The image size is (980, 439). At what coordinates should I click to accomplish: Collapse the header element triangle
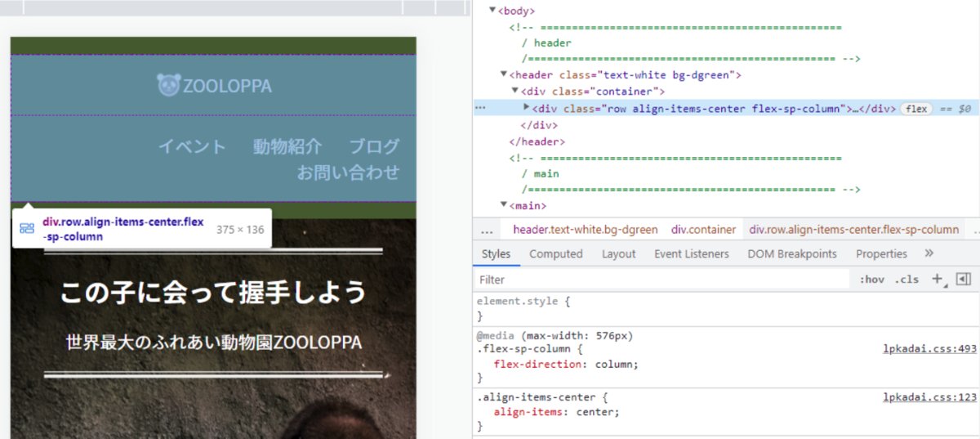click(x=503, y=74)
